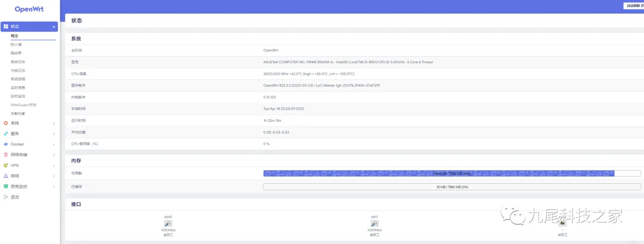Expand the Docker submenu arrow
This screenshot has height=244, width=644.
(x=54, y=144)
